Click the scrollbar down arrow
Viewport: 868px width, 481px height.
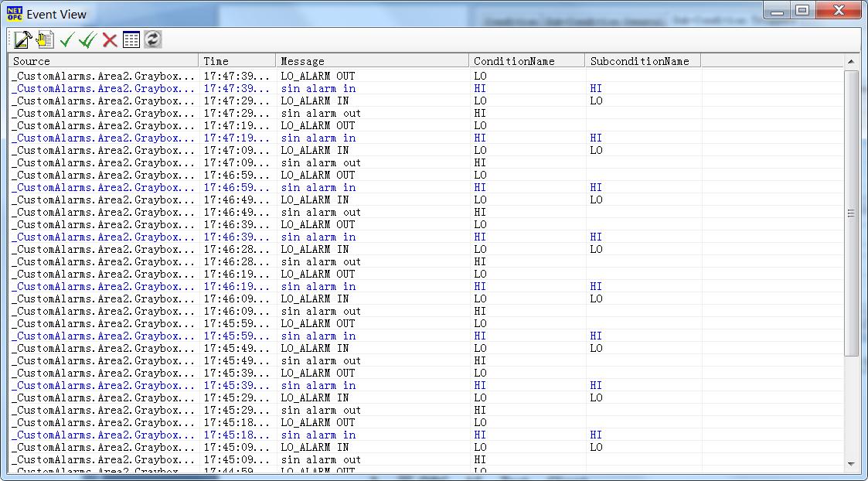coord(851,464)
